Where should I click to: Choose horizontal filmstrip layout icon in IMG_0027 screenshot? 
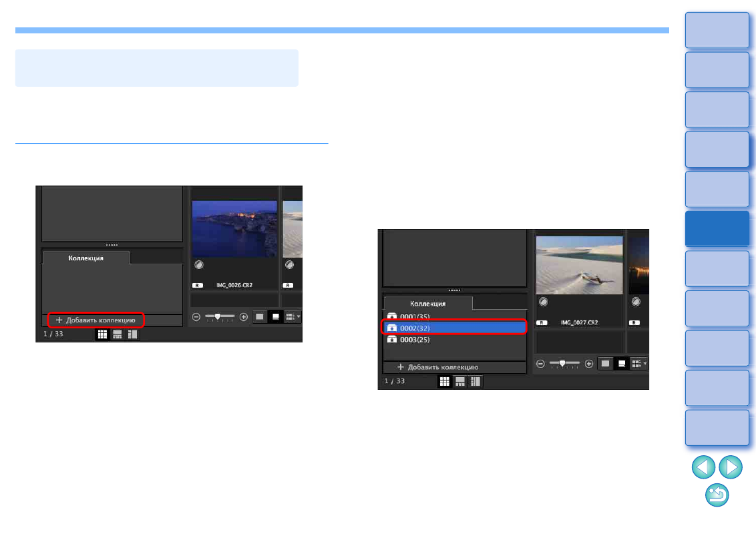point(460,382)
